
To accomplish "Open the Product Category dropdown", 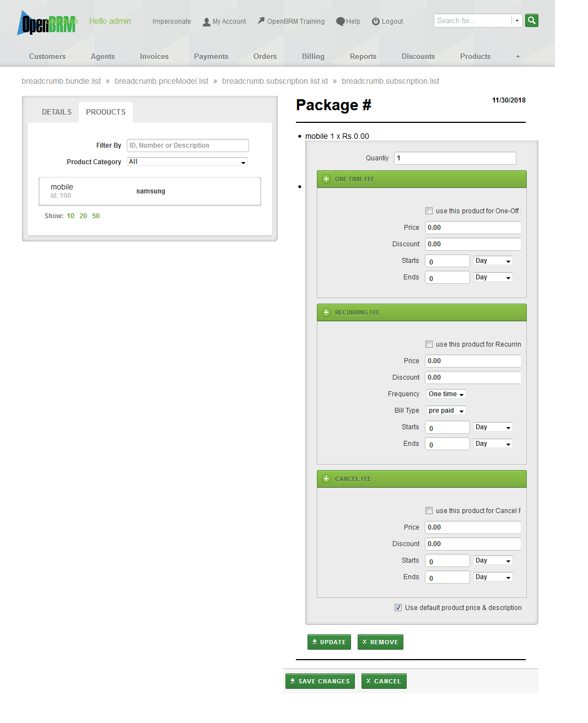I will 187,162.
